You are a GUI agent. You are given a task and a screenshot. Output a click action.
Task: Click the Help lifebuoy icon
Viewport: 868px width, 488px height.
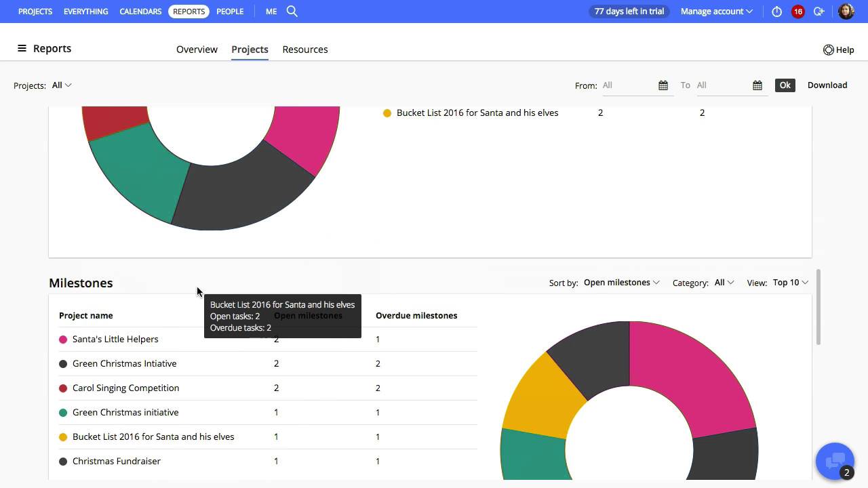[828, 49]
